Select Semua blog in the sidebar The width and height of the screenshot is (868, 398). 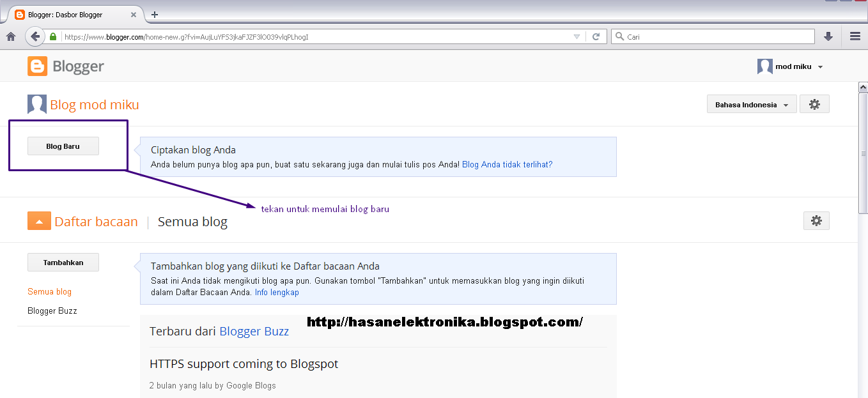tap(49, 292)
